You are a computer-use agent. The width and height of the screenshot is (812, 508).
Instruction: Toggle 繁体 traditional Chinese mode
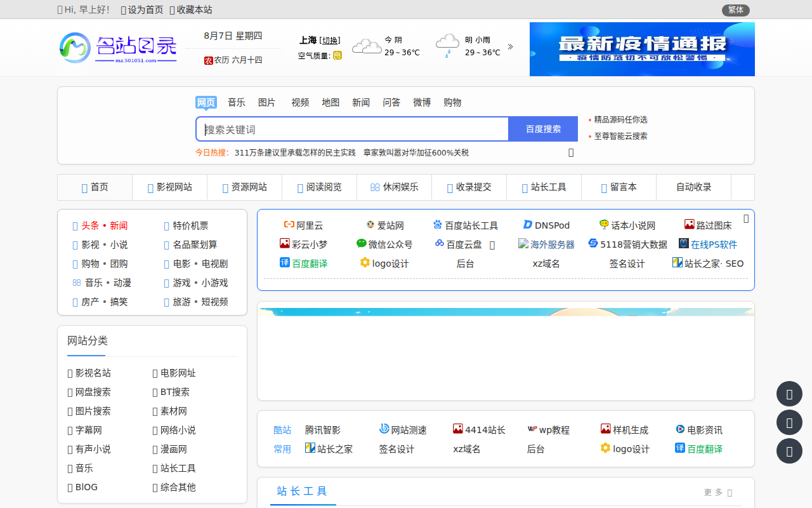tap(735, 10)
